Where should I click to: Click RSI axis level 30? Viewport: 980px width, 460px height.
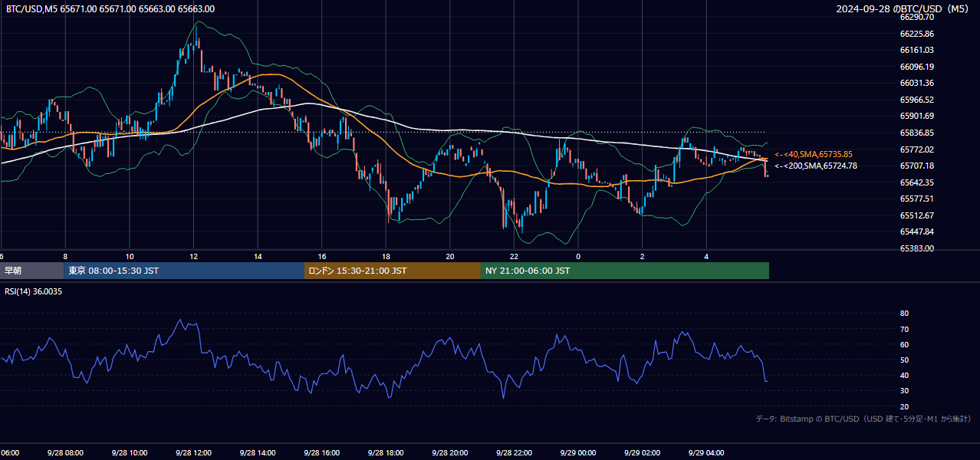(904, 391)
